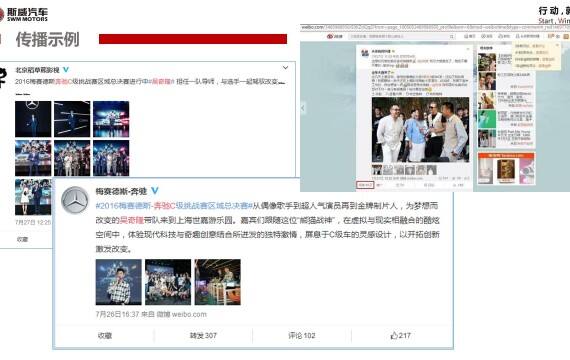Open second sidebar thumbnail with two men
570x360 pixels.
coord(487,81)
